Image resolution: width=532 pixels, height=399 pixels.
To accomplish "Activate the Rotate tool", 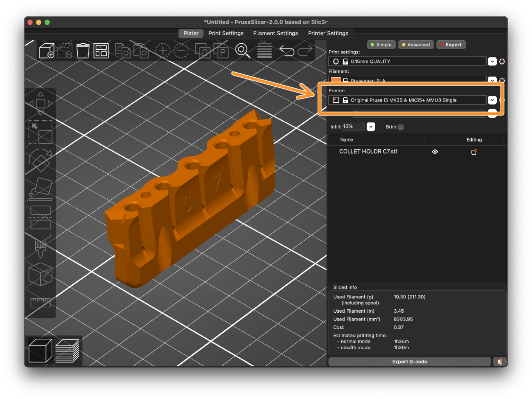I will coord(41,159).
